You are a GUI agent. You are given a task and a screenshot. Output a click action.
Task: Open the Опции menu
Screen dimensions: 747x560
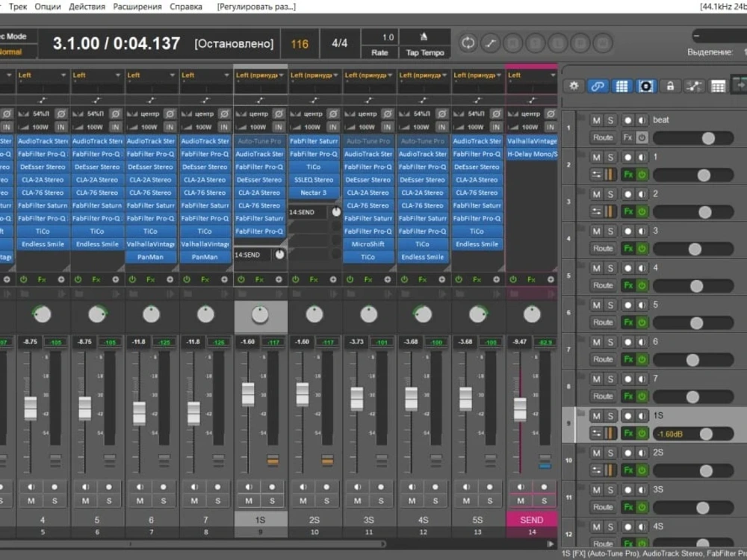48,7
